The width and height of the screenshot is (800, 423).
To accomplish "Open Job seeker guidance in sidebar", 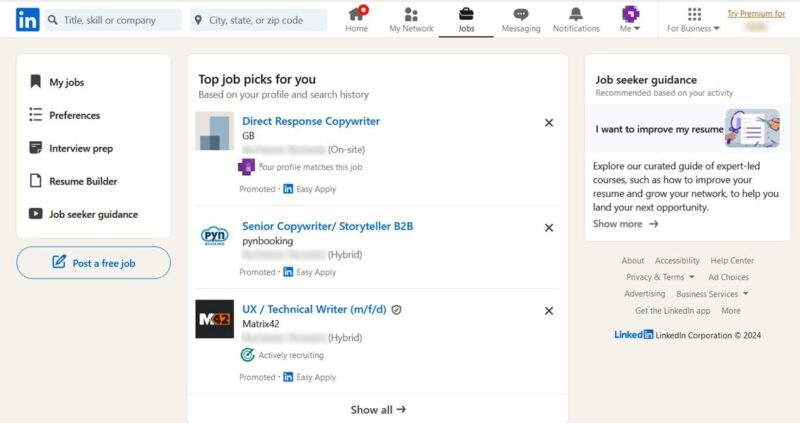I will click(93, 214).
